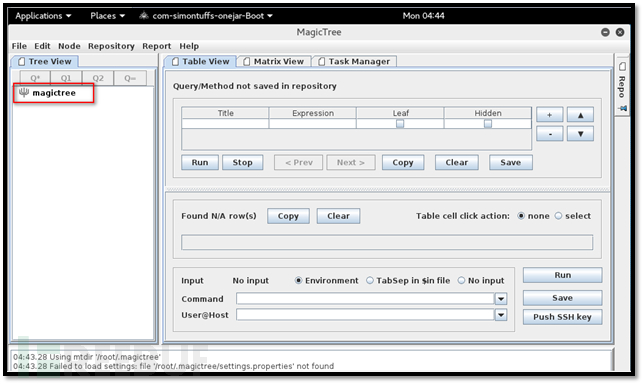Click the Expression column header

[x=313, y=113]
